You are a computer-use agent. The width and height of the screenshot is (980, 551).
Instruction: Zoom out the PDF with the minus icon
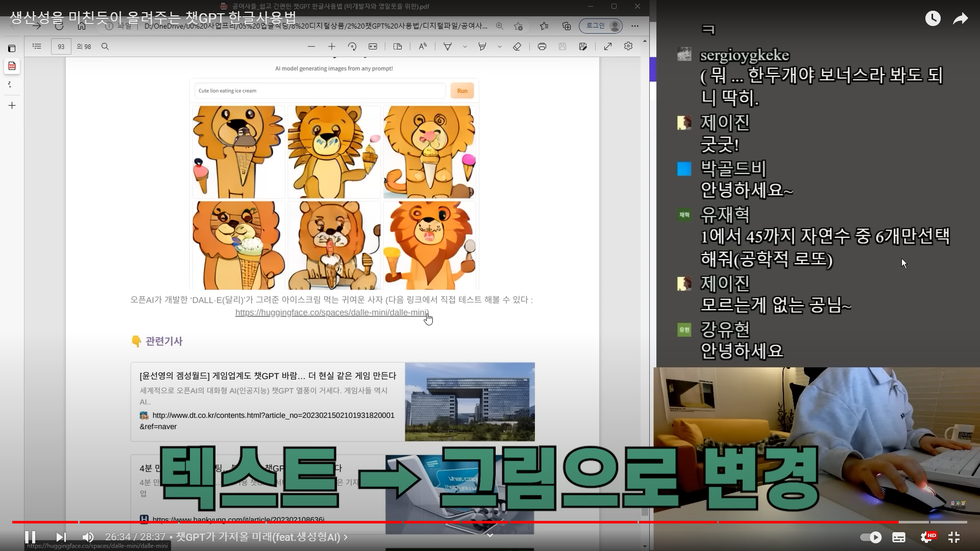pyautogui.click(x=311, y=46)
